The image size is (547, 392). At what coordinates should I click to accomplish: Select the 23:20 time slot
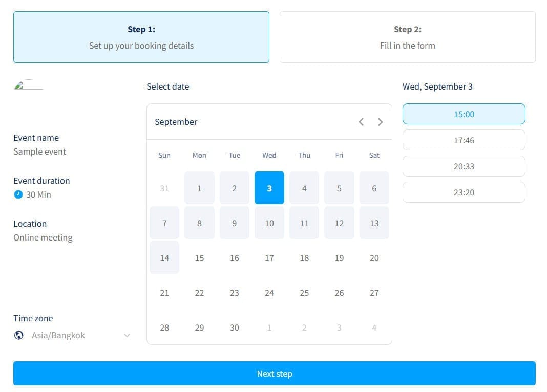tap(464, 192)
